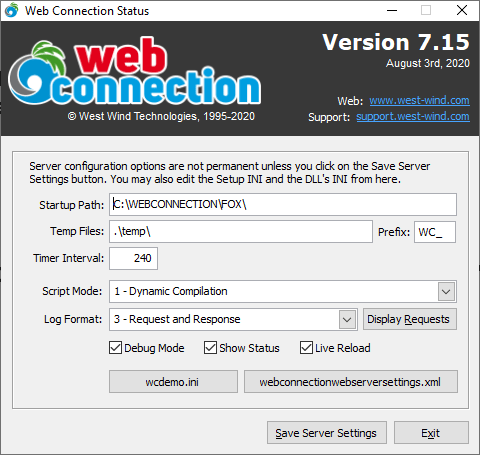
Task: Minimize the Web Connection Status window
Action: tap(392, 10)
